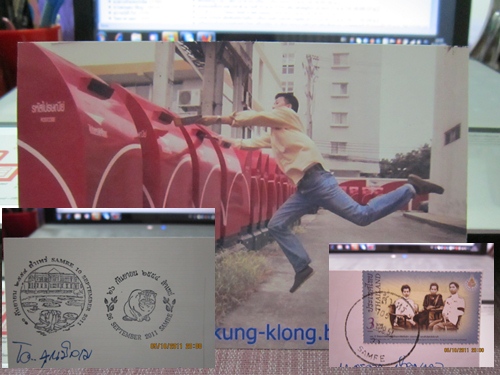Click the SAMRE cancellation circle on stamp
This screenshot has width=500, height=375.
[x=382, y=328]
